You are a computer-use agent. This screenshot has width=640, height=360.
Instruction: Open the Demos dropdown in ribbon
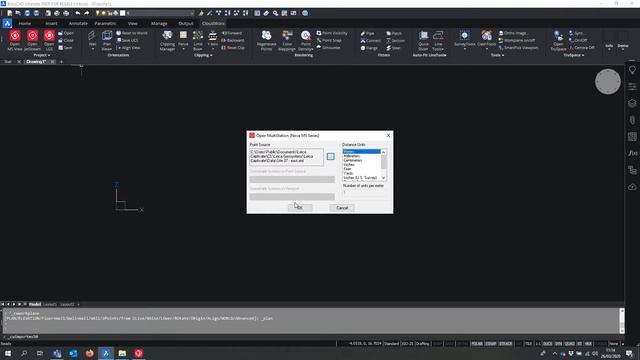coord(623,47)
